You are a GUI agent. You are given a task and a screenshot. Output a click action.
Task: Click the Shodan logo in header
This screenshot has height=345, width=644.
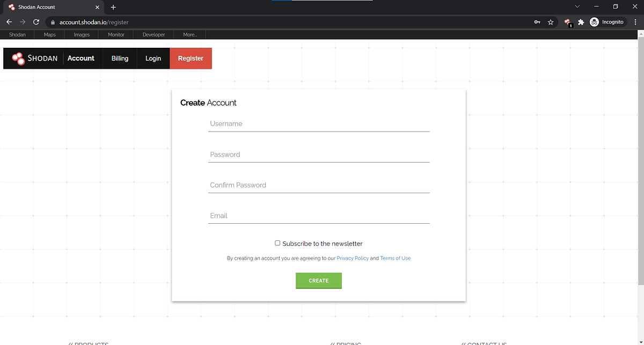(x=35, y=58)
